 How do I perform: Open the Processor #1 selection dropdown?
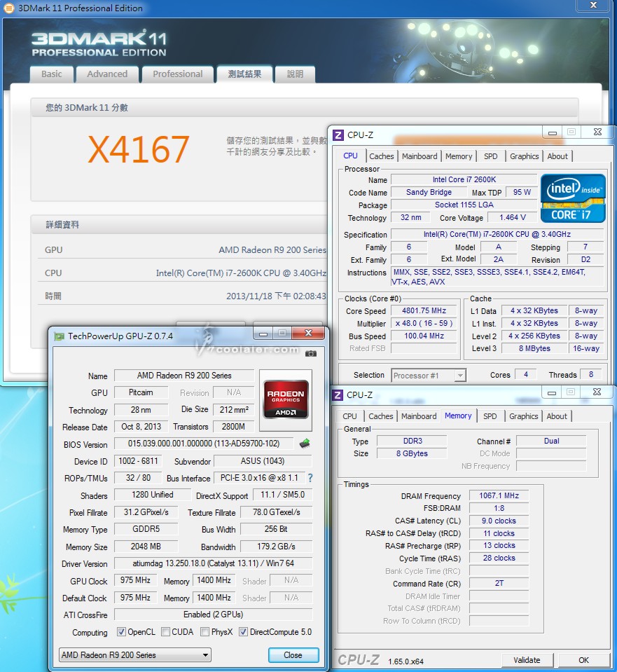pyautogui.click(x=429, y=376)
